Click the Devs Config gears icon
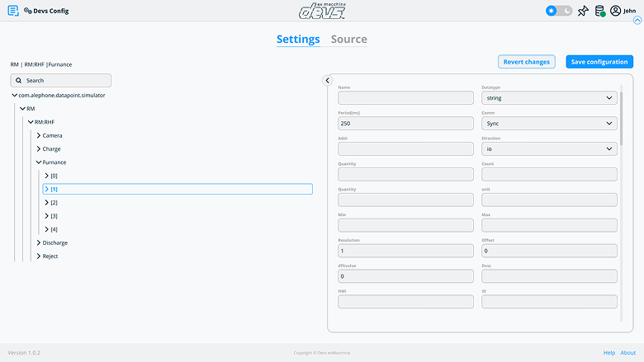The height and width of the screenshot is (362, 644). coord(28,11)
